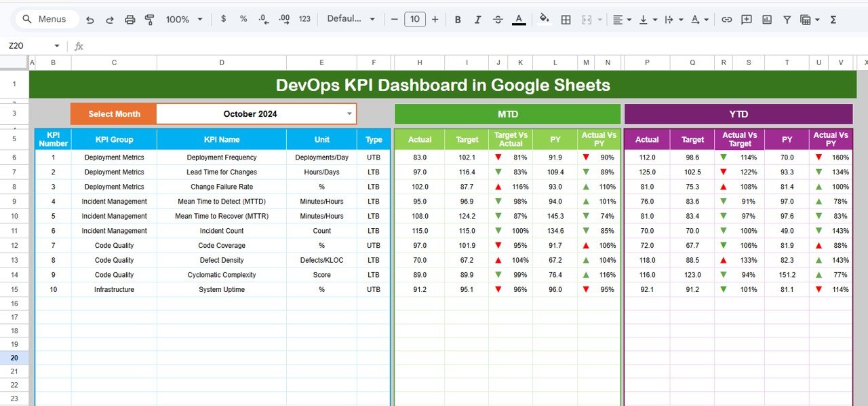Open the paint format tool
Image resolution: width=868 pixels, height=406 pixels.
[x=149, y=19]
